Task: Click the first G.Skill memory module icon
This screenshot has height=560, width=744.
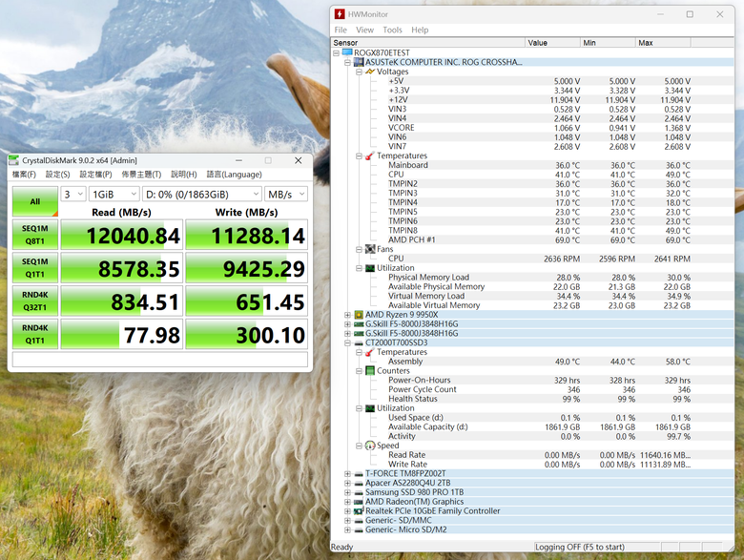Action: tap(359, 324)
